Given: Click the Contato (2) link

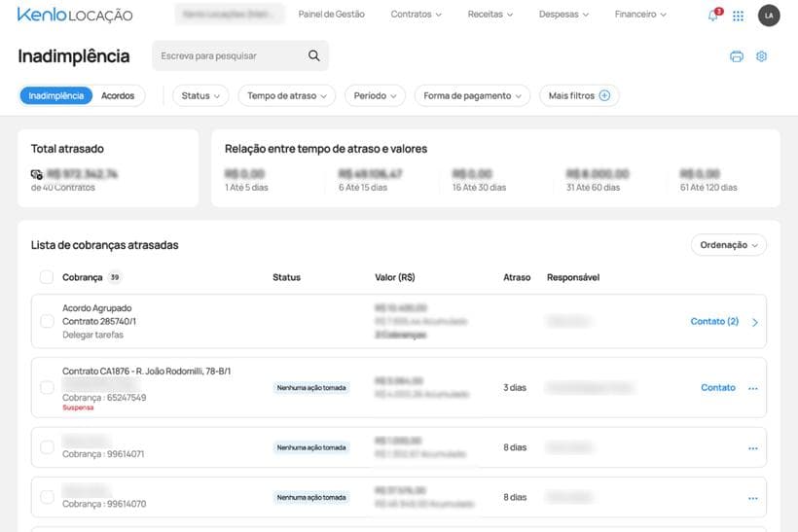Looking at the screenshot, I should coord(714,322).
